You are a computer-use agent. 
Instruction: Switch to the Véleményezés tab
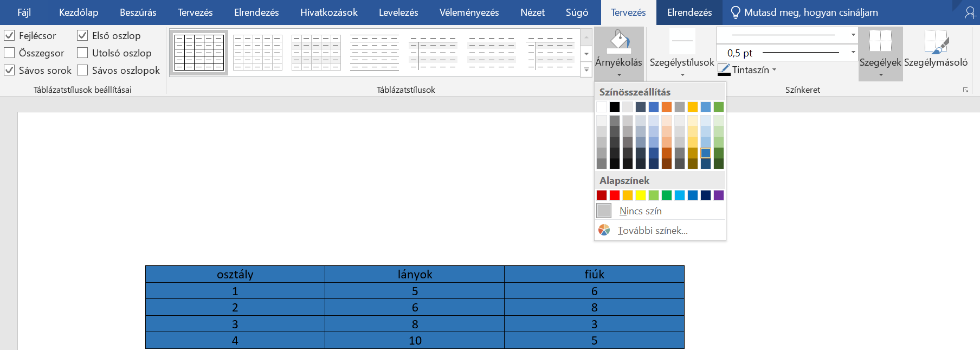[x=469, y=12]
